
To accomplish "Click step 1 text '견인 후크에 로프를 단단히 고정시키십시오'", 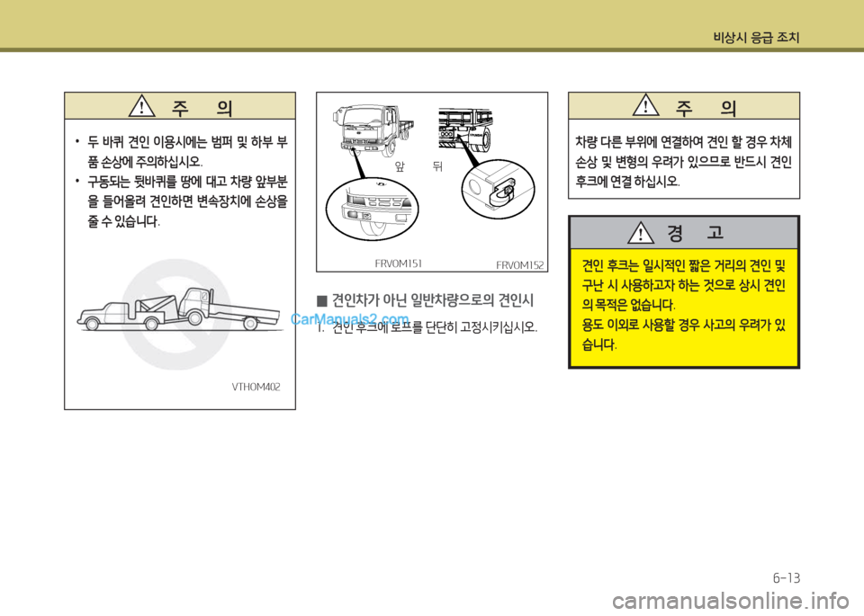I will click(x=435, y=327).
